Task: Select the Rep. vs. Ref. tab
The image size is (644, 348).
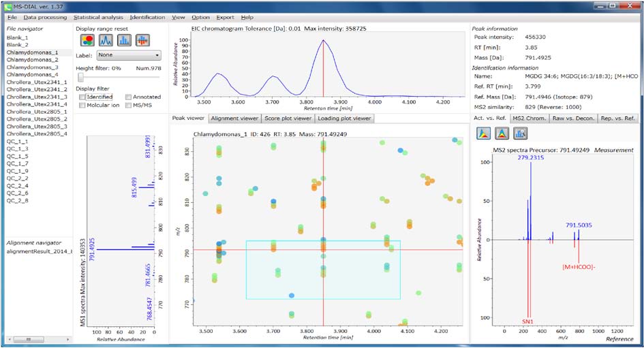Action: click(x=617, y=118)
